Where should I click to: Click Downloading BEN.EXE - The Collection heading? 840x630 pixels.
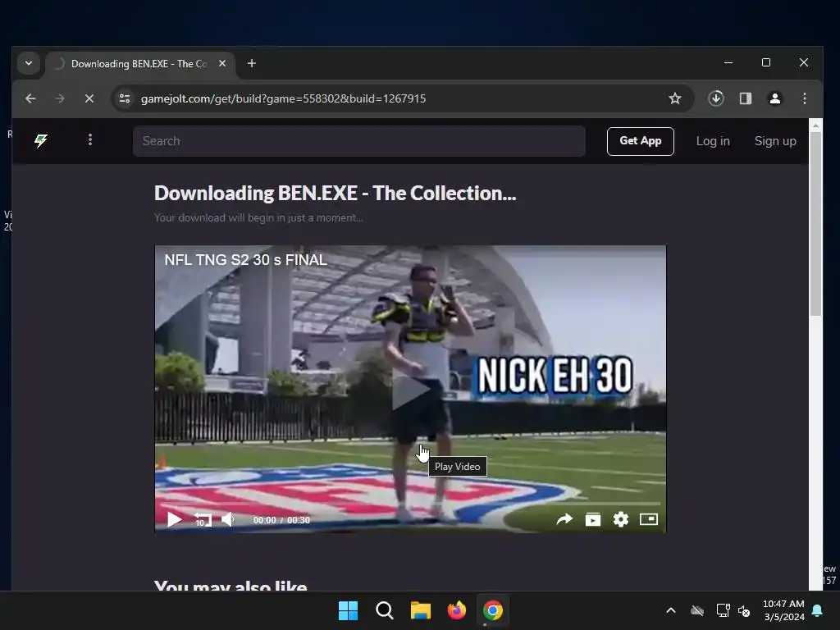click(x=336, y=194)
